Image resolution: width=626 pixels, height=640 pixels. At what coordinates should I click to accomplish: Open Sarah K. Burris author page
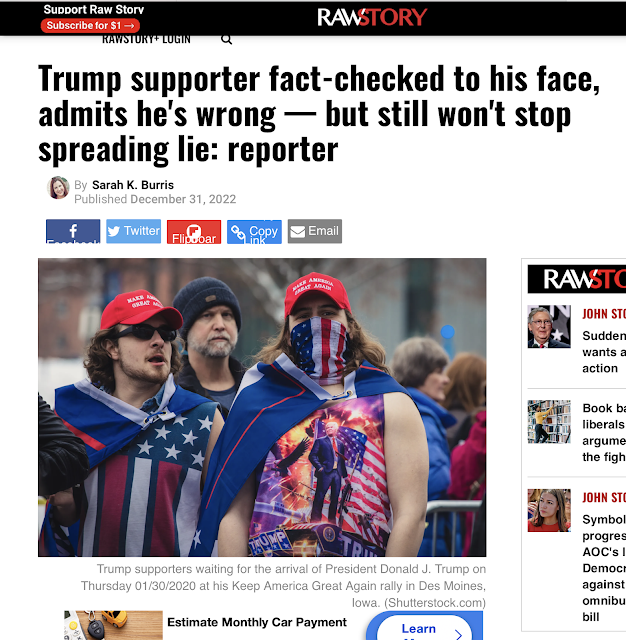click(133, 185)
